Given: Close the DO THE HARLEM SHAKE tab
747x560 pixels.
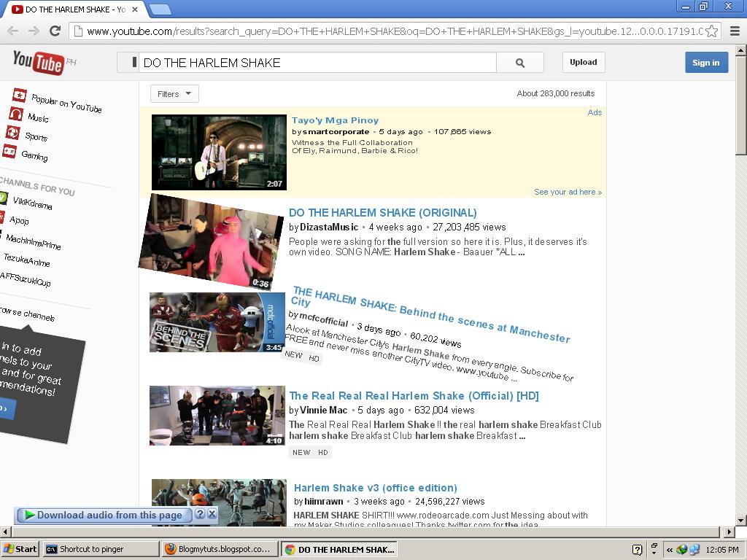Looking at the screenshot, I should (135, 9).
